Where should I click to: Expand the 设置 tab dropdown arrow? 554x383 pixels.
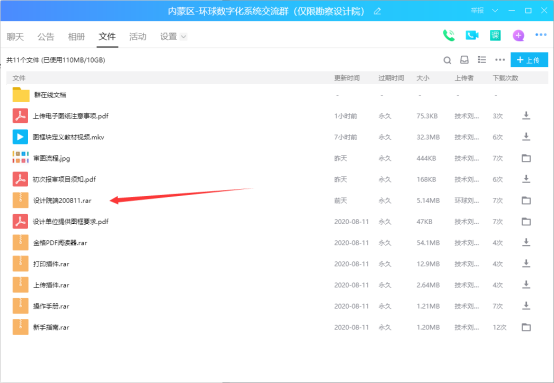(x=183, y=36)
